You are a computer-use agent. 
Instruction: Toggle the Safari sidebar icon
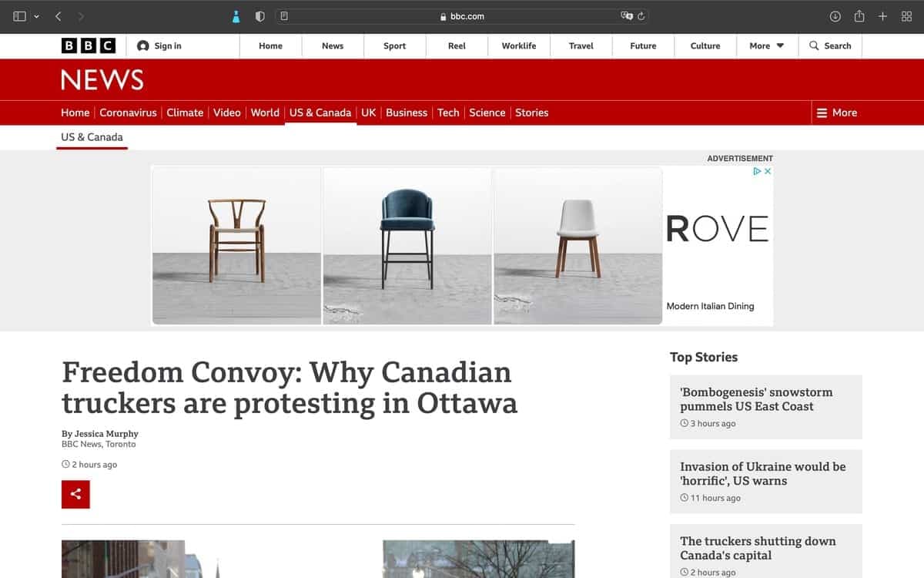point(19,16)
